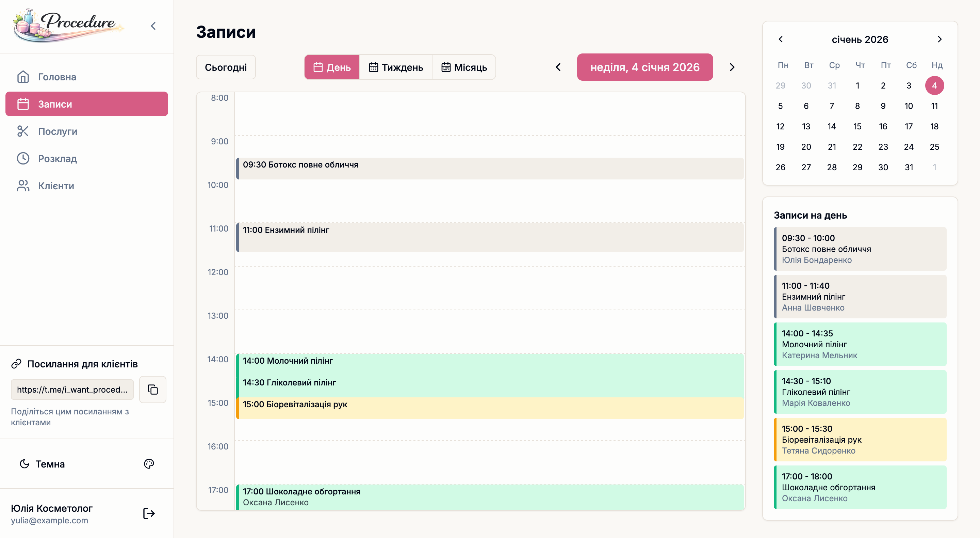Copy the client link to clipboard
The width and height of the screenshot is (980, 538).
[152, 390]
